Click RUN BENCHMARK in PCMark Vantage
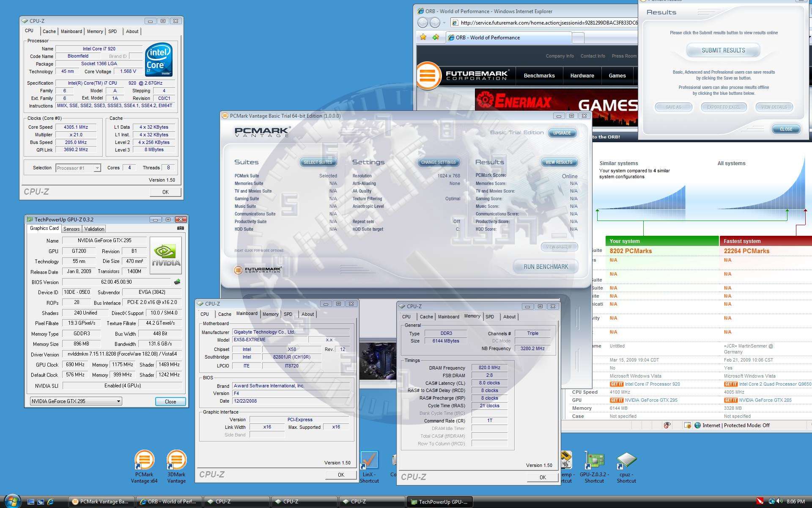Screen dimensions: 812x508 pyautogui.click(x=546, y=267)
